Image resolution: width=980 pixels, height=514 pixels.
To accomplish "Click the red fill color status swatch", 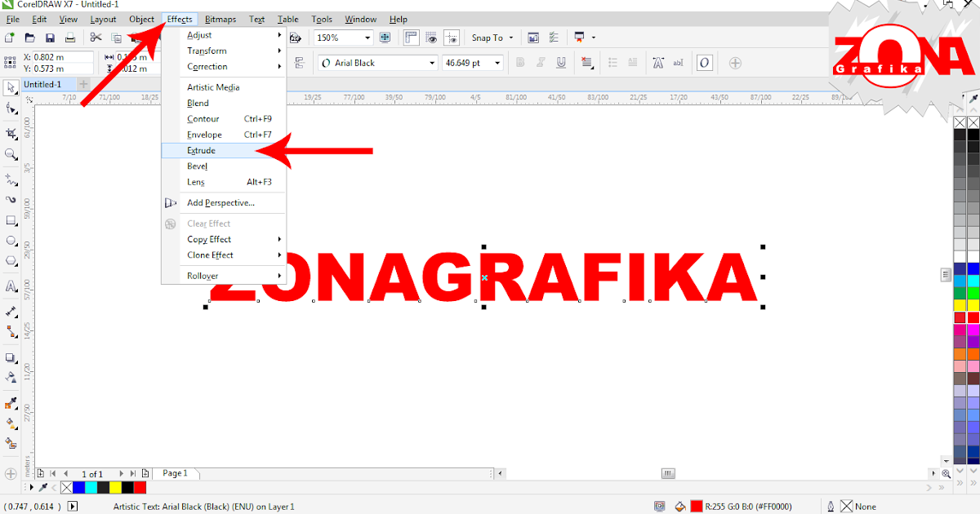I will point(697,507).
